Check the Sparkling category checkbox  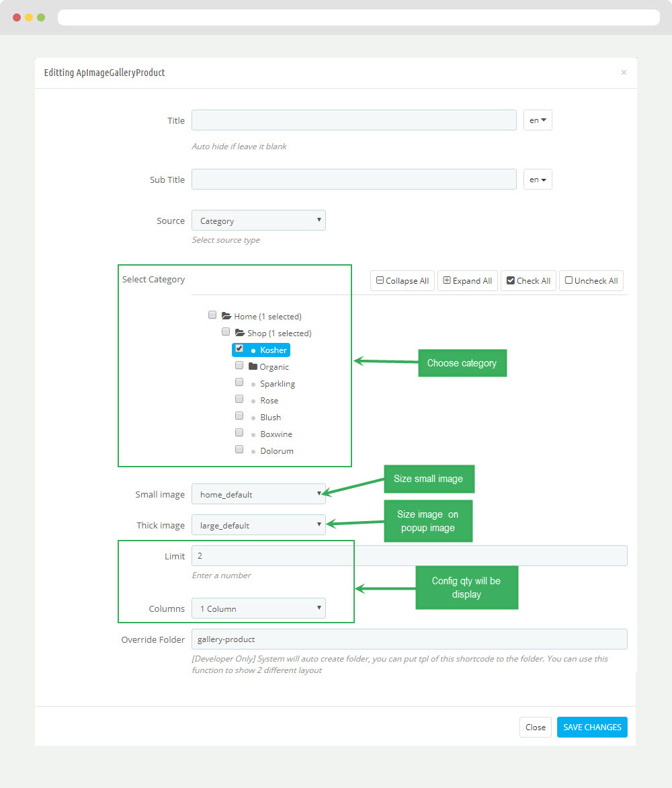(239, 383)
